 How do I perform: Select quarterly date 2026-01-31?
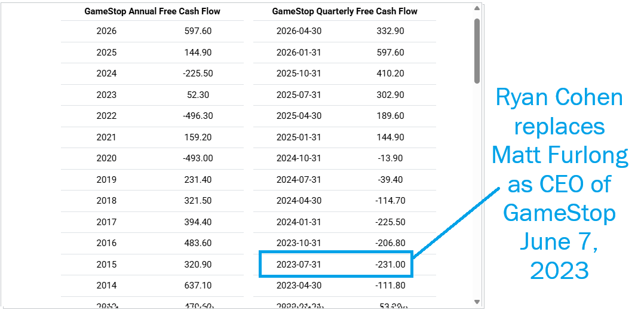coord(299,53)
